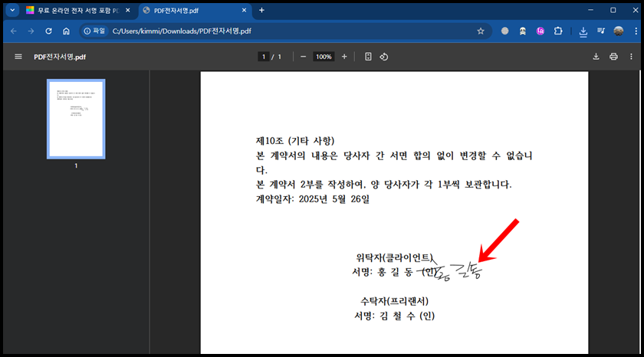The image size is (644, 357).
Task: Click the 수탁자(프리랜서) label
Action: click(394, 301)
